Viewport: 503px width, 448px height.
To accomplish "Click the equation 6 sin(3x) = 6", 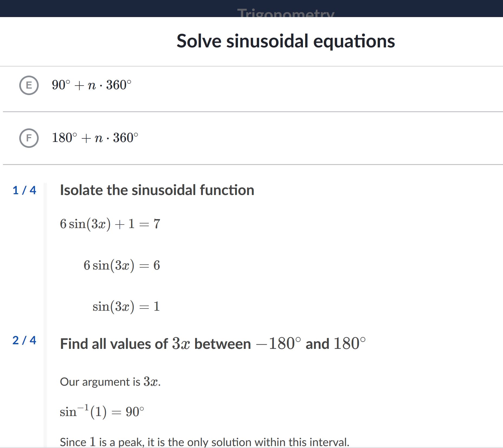I will (122, 265).
